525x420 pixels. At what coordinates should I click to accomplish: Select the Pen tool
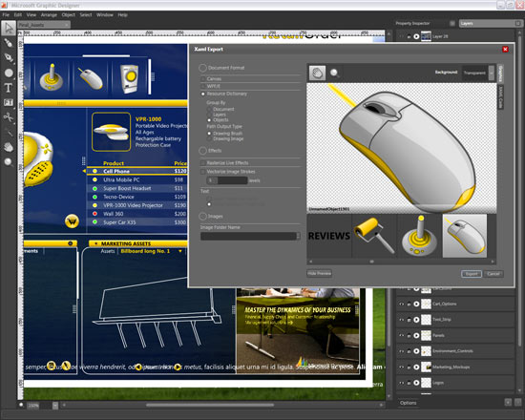click(9, 57)
